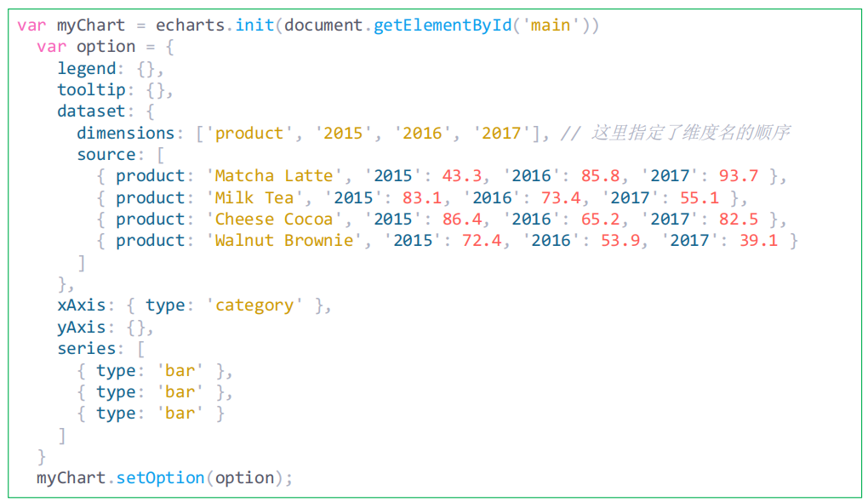Click the setOption method at the bottom

point(158,477)
